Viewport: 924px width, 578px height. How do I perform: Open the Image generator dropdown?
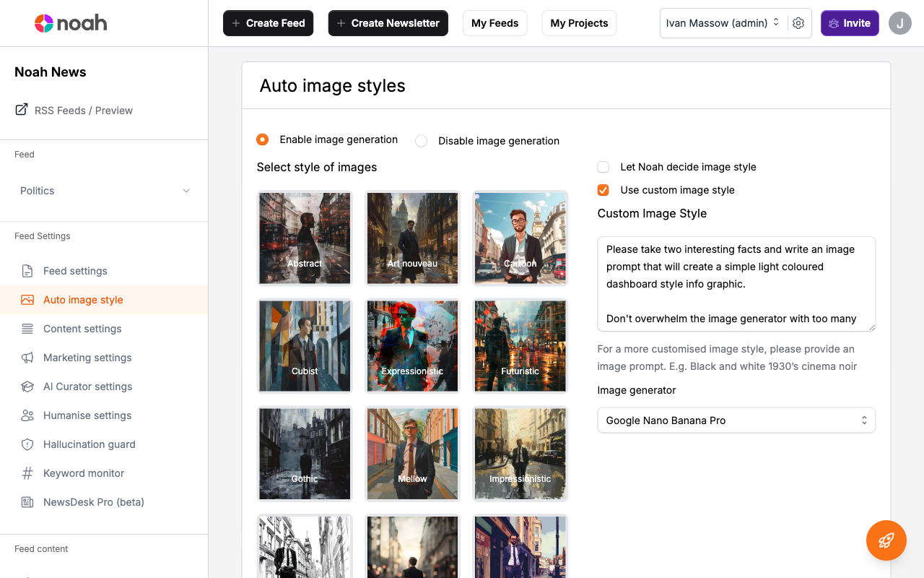(736, 420)
